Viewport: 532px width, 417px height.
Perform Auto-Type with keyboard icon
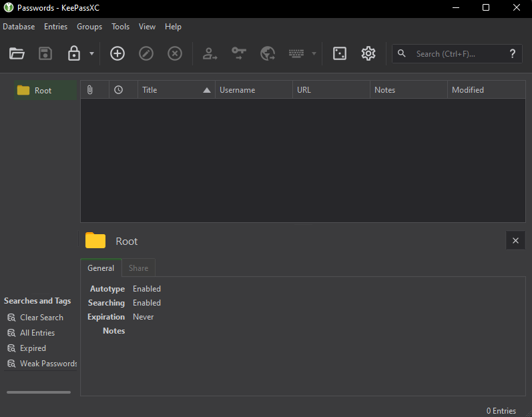[296, 53]
